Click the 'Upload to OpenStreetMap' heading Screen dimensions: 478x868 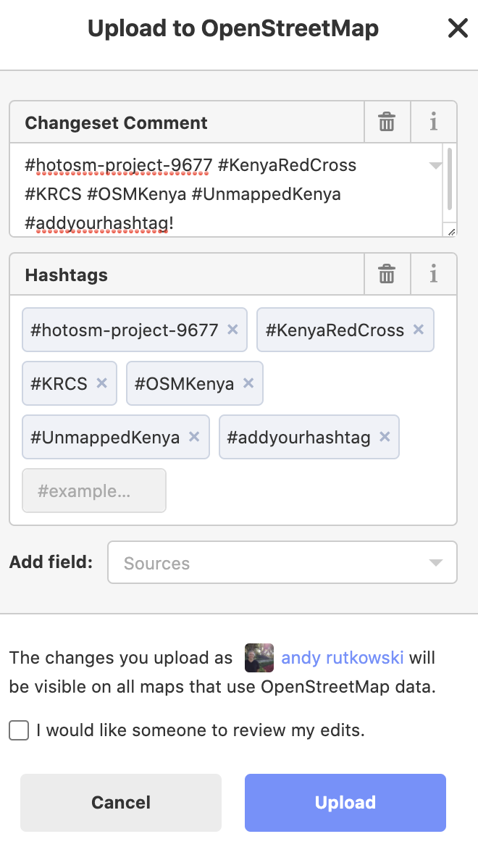(233, 28)
